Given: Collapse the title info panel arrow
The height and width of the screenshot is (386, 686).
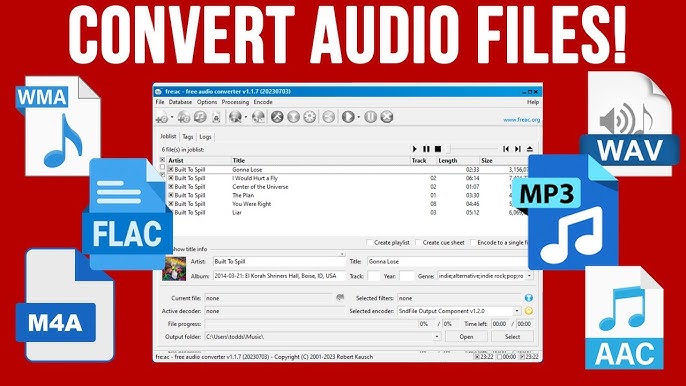Looking at the screenshot, I should pos(342,254).
